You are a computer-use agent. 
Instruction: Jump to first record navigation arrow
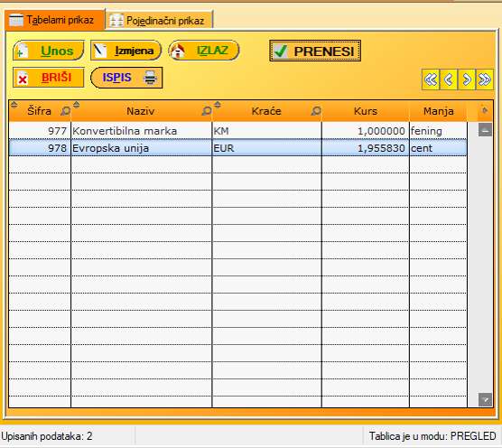tap(431, 79)
